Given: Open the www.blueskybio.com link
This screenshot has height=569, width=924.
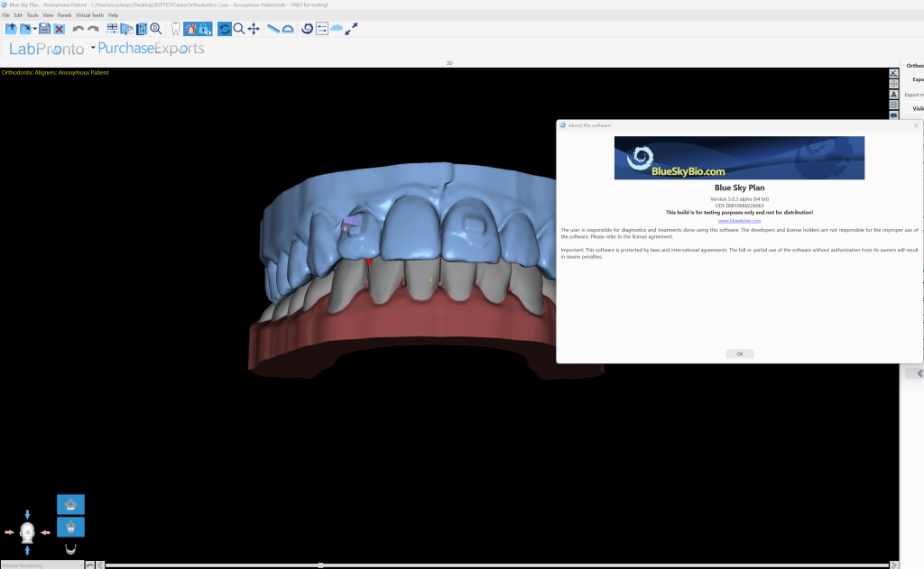Looking at the screenshot, I should click(x=739, y=221).
